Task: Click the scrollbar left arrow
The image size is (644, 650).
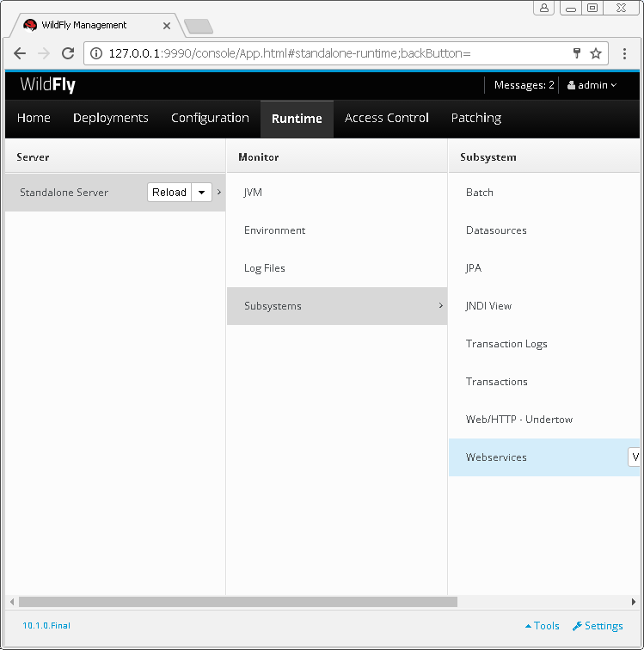Action: click(x=12, y=602)
